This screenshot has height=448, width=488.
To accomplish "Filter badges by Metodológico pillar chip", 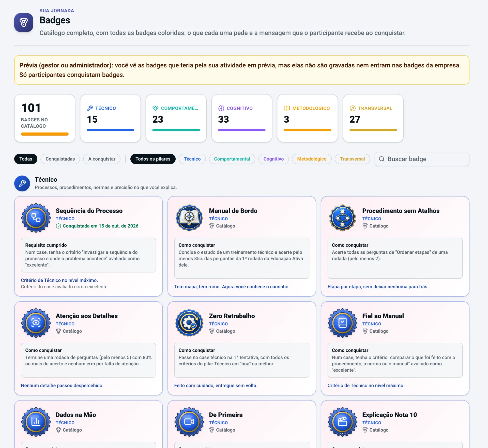I will point(312,159).
